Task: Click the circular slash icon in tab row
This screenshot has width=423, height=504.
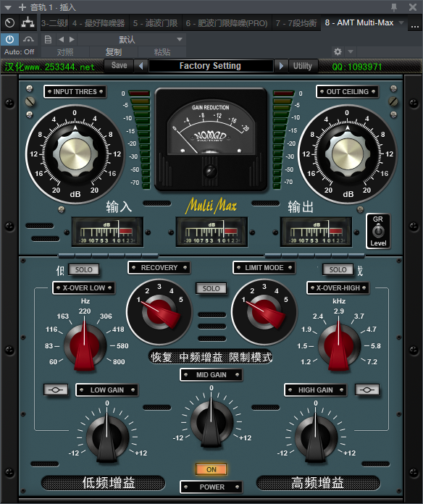Action: click(x=10, y=23)
